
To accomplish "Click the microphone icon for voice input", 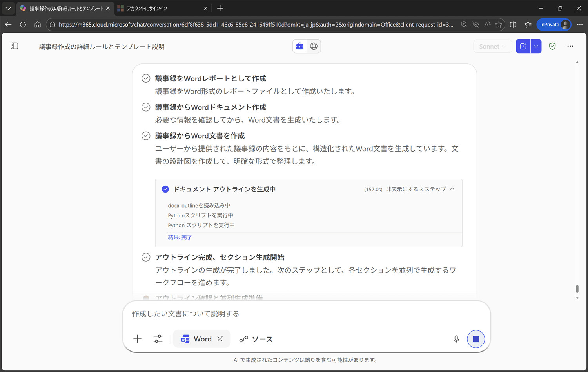I will pyautogui.click(x=456, y=339).
